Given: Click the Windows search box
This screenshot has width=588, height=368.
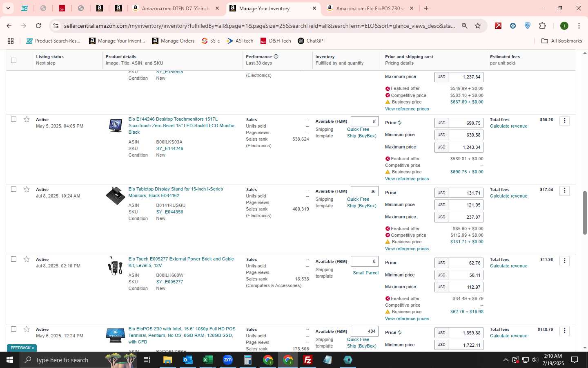Looking at the screenshot, I should [78, 360].
